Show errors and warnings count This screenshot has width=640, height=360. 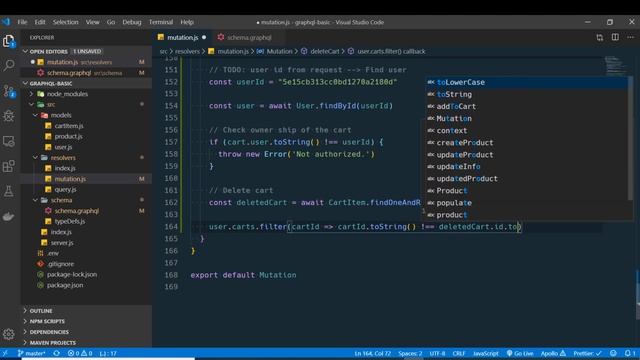click(x=80, y=353)
